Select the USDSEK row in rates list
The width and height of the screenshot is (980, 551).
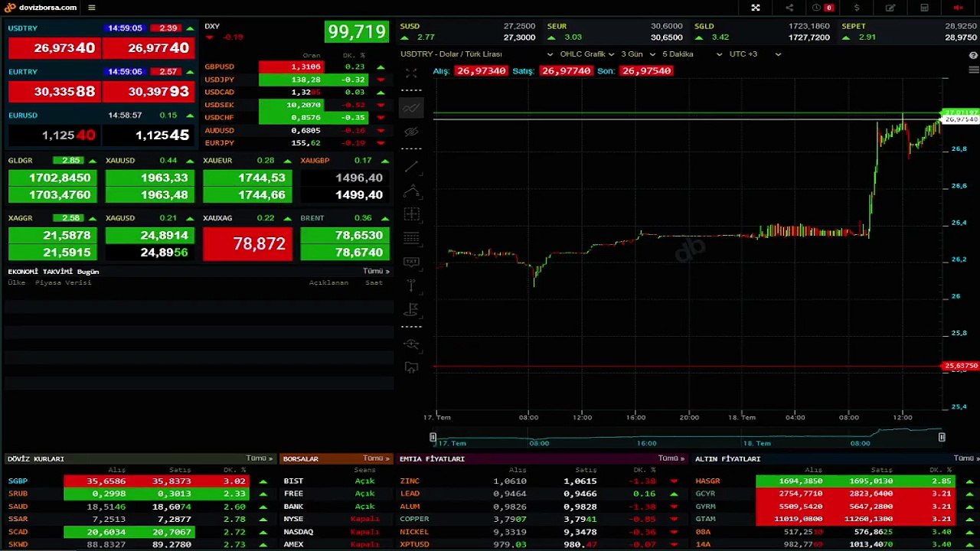(x=296, y=105)
